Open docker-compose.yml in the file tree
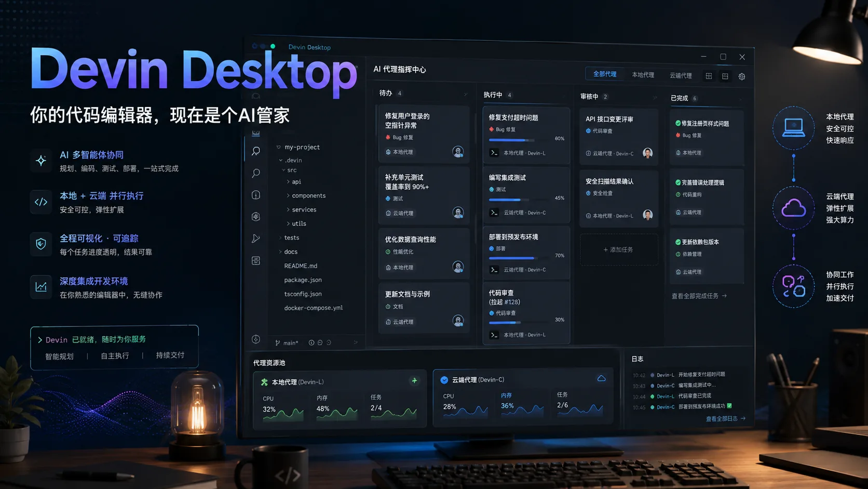Image resolution: width=868 pixels, height=489 pixels. 314,308
